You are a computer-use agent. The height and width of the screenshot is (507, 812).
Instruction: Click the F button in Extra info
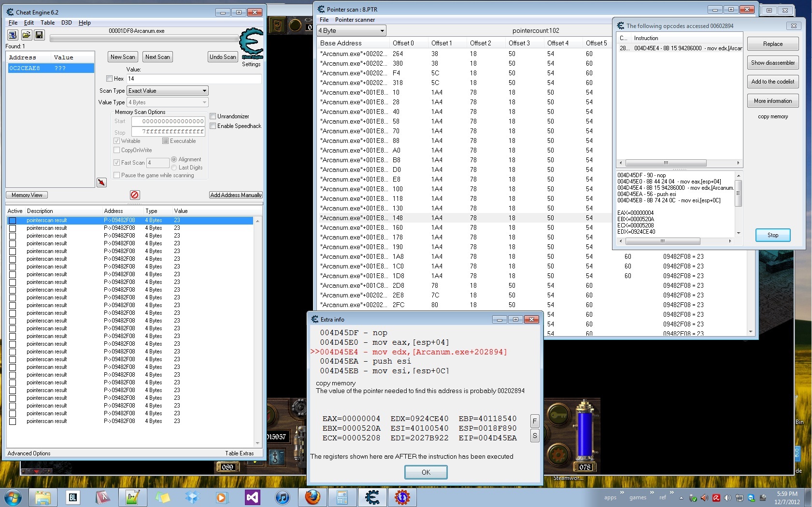coord(535,421)
